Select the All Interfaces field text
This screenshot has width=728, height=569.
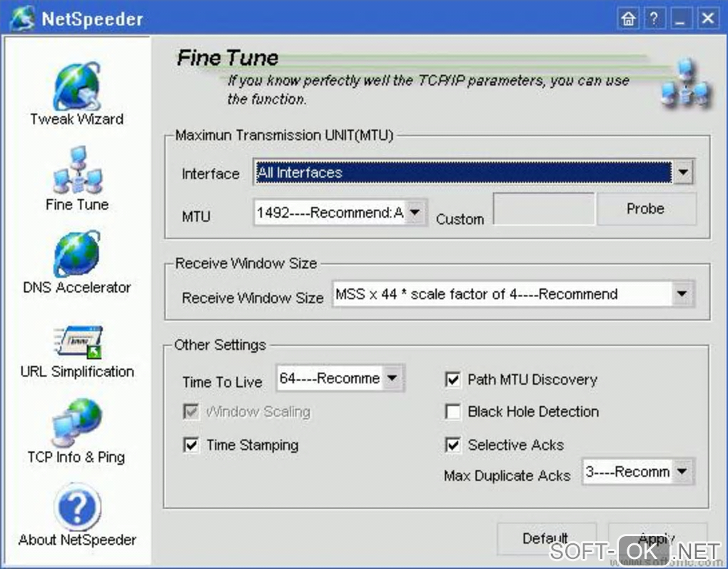click(300, 173)
